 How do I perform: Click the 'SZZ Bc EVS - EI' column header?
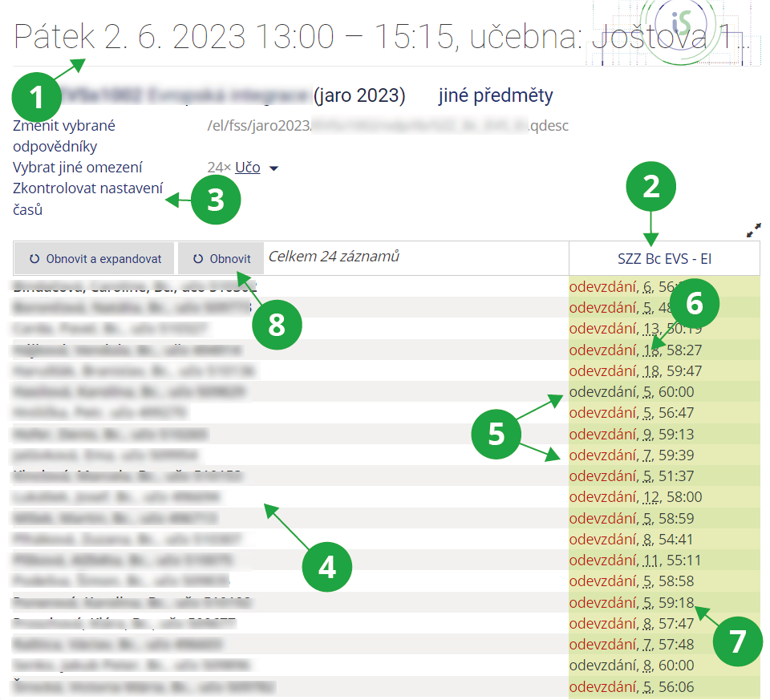point(664,259)
